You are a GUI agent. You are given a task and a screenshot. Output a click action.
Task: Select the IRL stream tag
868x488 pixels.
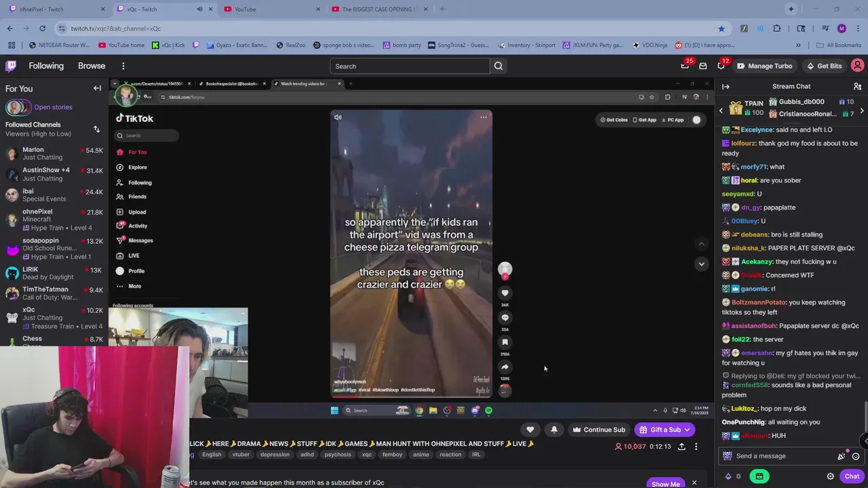476,455
